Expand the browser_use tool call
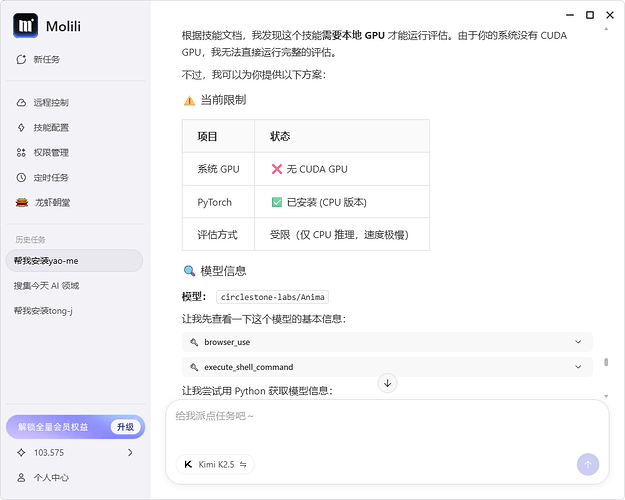The width and height of the screenshot is (625, 500). coord(387,342)
